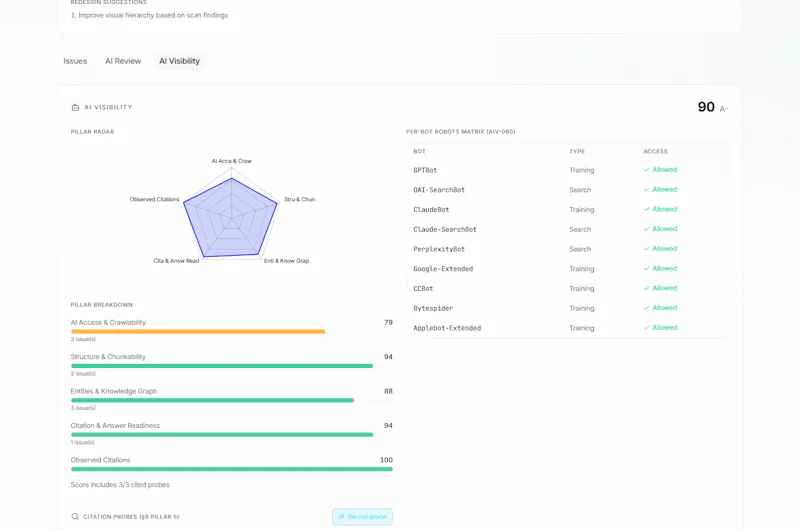800x530 pixels.
Task: Click the 1 issue(s) text
Action: point(83,442)
